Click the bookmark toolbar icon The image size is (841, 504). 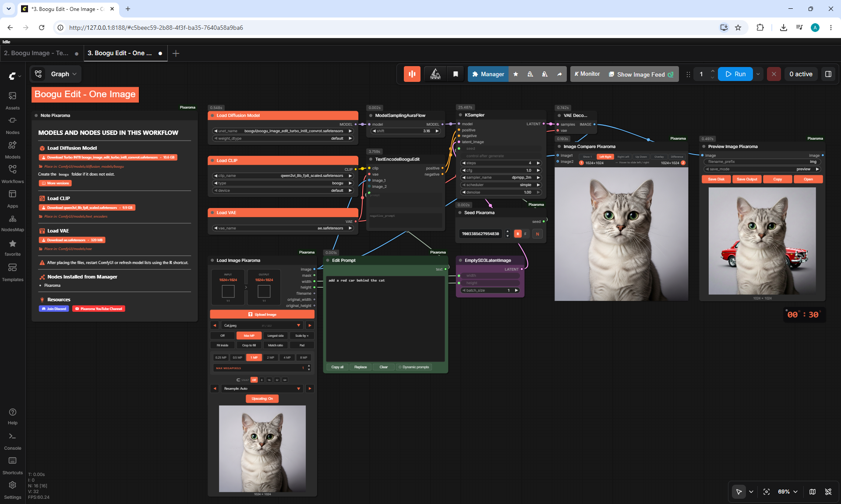pos(455,74)
